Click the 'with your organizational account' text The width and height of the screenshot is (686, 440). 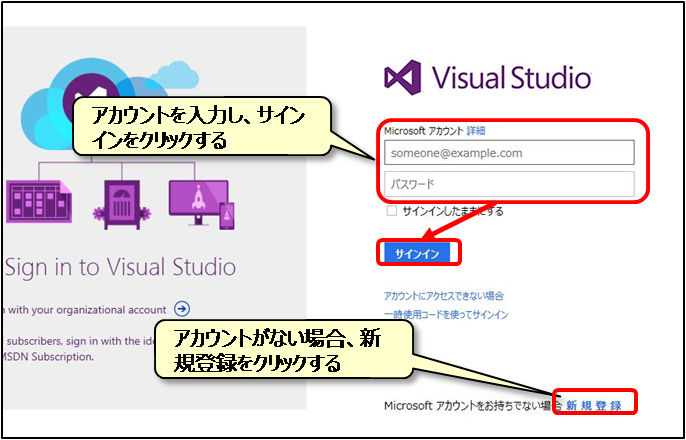coord(88,310)
